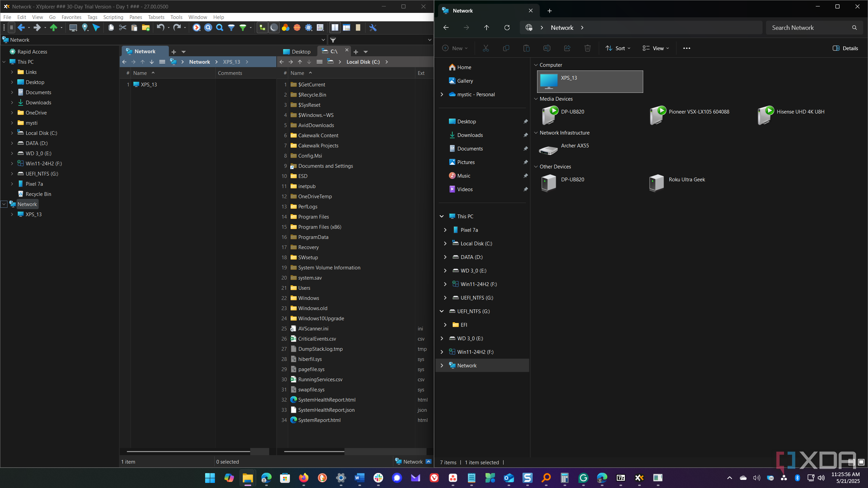Screen dimensions: 868x488
Task: Click Local Disk (C:) breadcrumb segment
Action: click(363, 62)
